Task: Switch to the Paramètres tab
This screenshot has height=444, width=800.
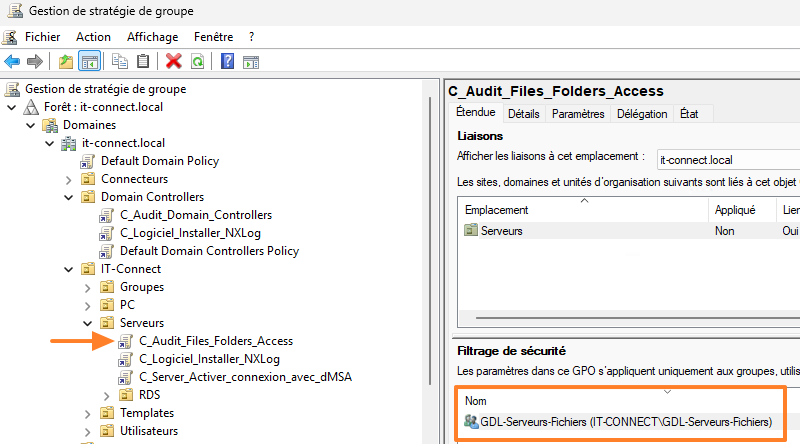Action: pos(578,114)
